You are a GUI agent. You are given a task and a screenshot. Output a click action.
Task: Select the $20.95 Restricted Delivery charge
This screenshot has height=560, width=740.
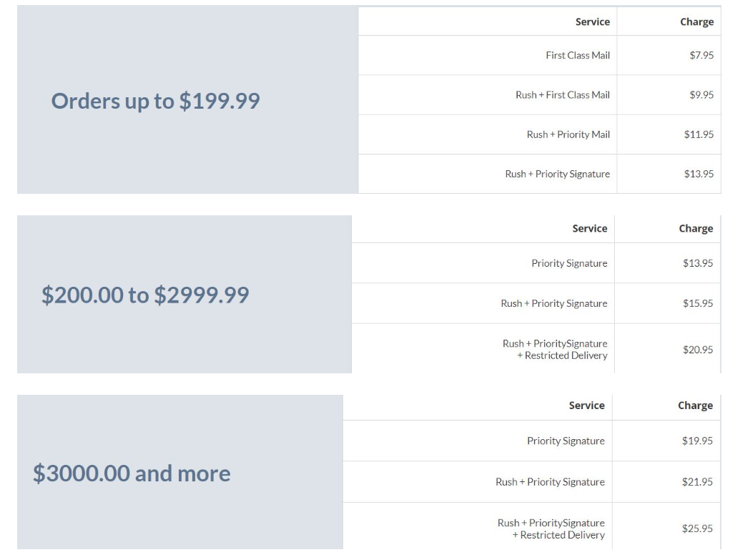click(x=698, y=350)
